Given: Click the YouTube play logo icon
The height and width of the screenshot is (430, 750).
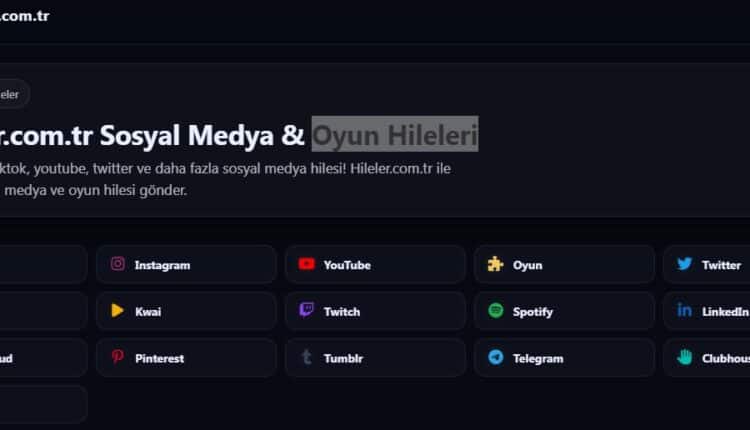Looking at the screenshot, I should pos(306,265).
